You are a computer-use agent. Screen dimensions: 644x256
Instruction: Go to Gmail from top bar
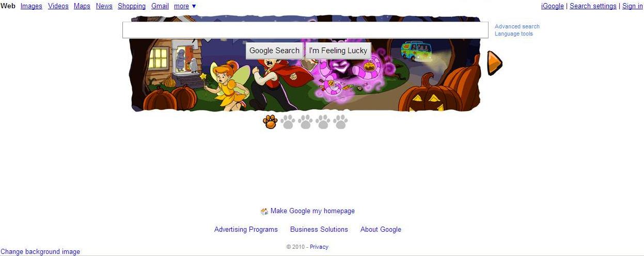coord(160,6)
